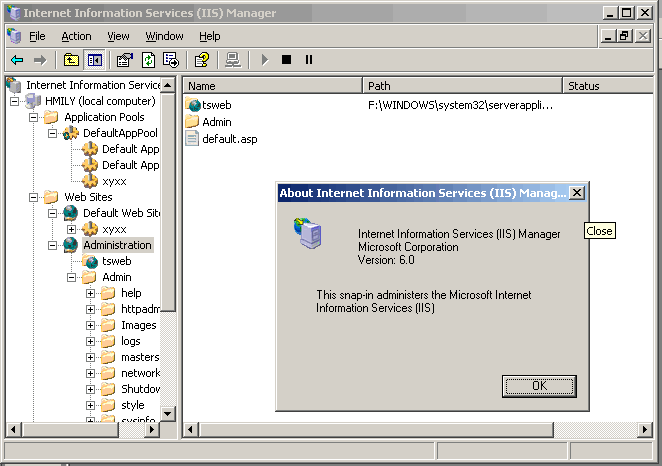Expand the help folder node
This screenshot has width=662, height=466.
coord(90,293)
